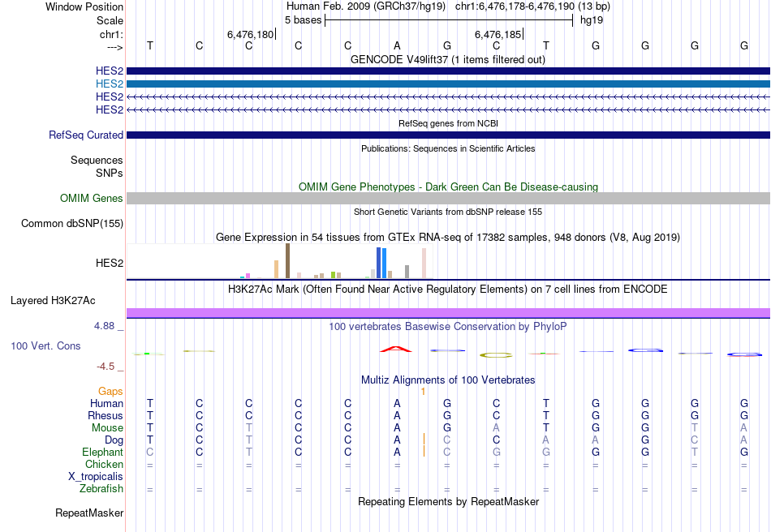Click the 5 bases scale bar label
Image resolution: width=771 pixels, height=532 pixels.
[303, 20]
